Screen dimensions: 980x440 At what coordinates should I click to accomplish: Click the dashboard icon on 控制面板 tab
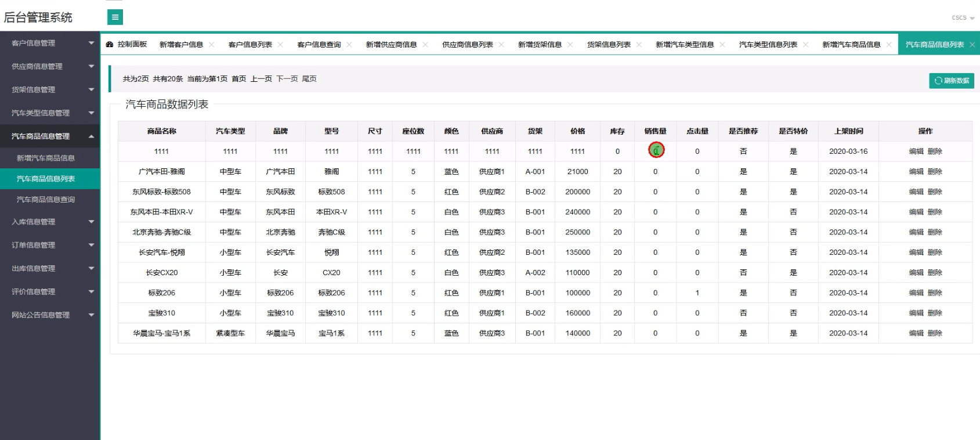pyautogui.click(x=110, y=45)
